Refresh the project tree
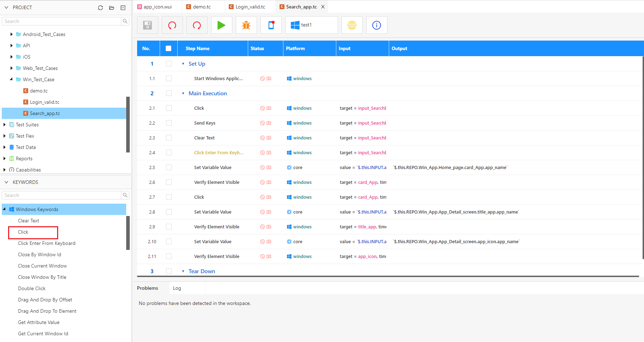Viewport: 644px width, 342px height. point(100,8)
